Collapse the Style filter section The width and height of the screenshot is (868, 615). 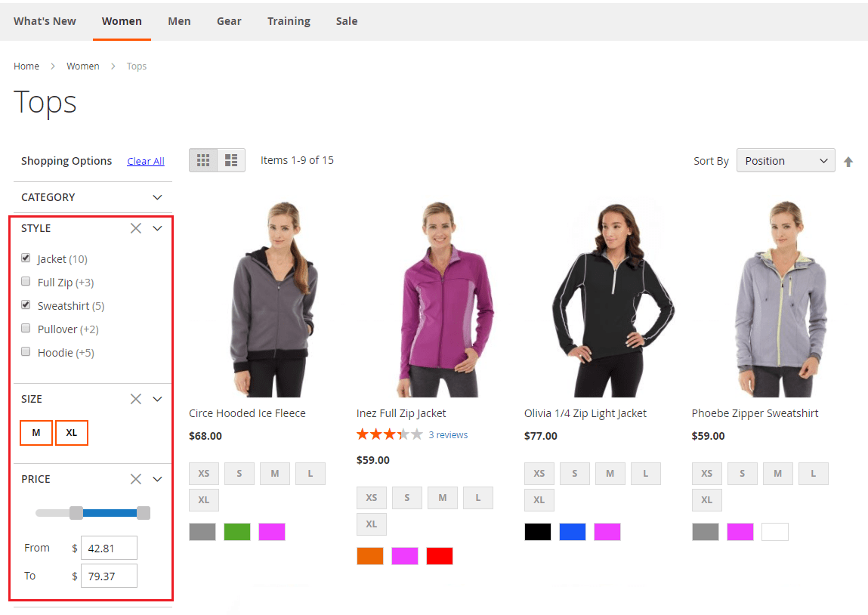click(157, 227)
